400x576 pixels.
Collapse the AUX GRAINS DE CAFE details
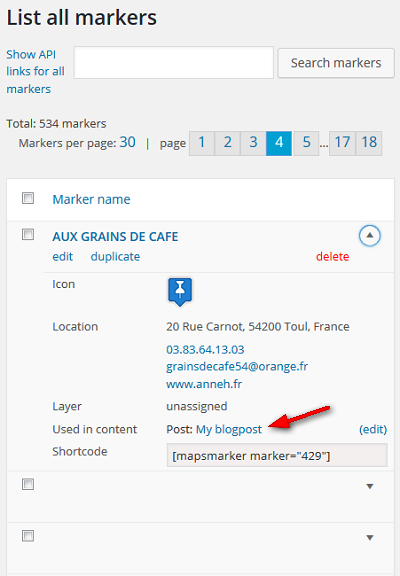(370, 235)
